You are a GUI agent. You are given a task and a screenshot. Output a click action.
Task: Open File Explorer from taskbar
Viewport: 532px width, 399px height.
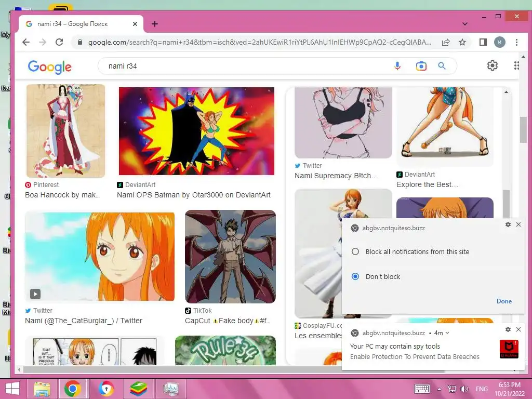click(x=42, y=389)
